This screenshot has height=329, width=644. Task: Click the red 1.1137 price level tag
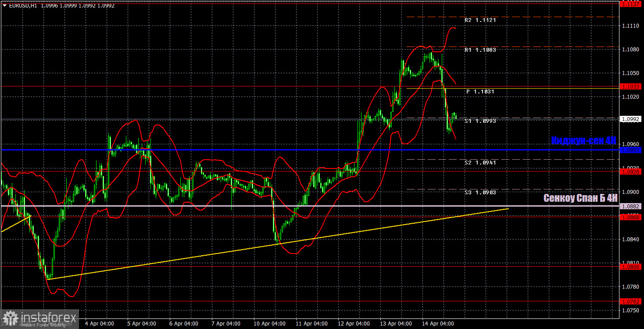point(631,4)
